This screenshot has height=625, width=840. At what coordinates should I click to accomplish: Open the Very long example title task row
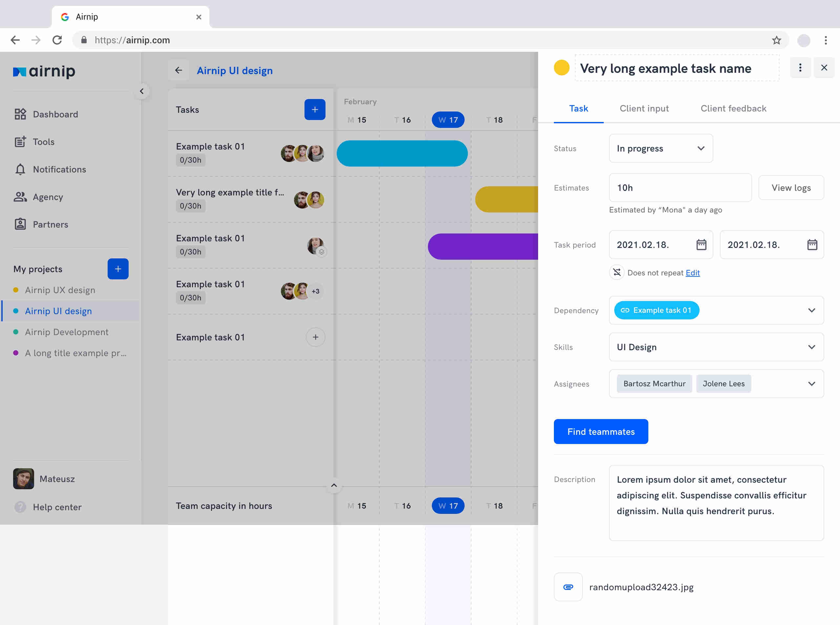coord(251,199)
